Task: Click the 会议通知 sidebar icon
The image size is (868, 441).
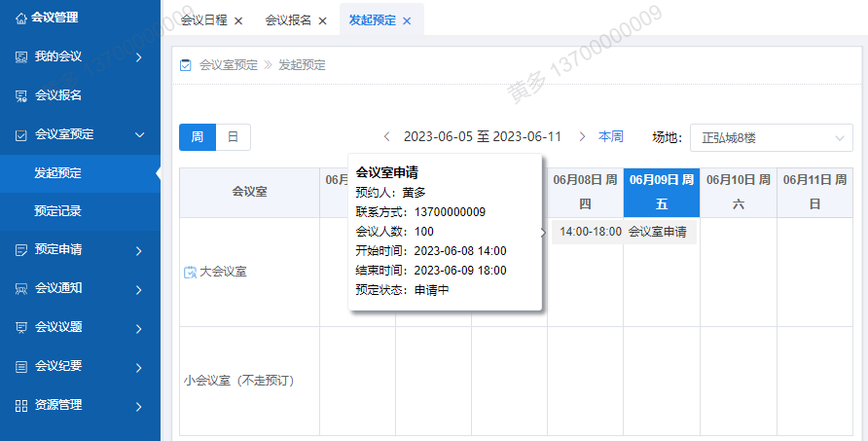Action: tap(21, 289)
